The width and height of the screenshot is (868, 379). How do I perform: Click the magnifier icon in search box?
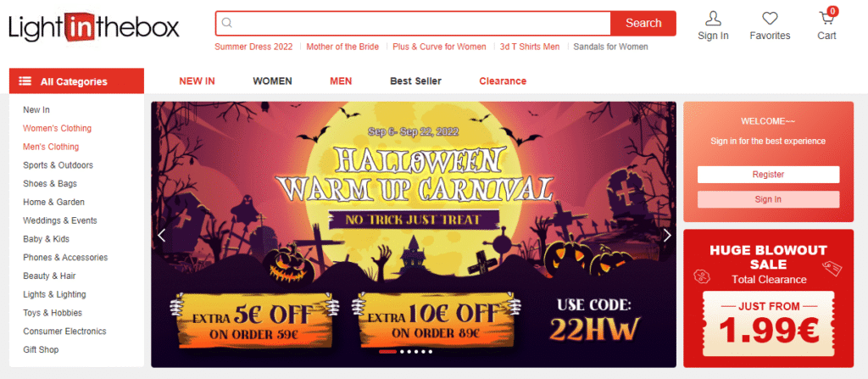pyautogui.click(x=226, y=23)
